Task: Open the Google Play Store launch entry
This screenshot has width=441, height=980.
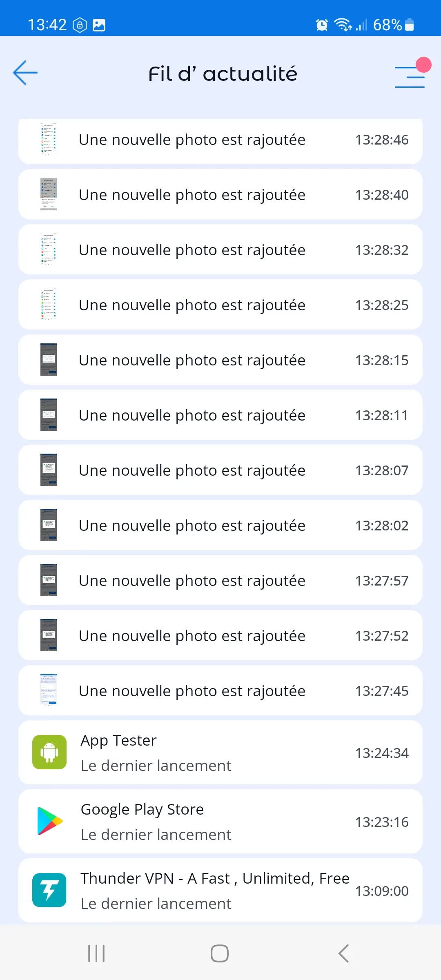Action: coord(220,822)
